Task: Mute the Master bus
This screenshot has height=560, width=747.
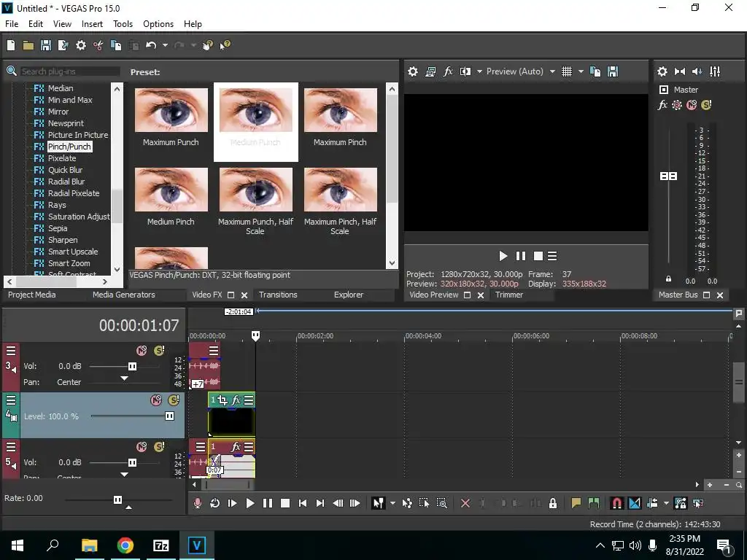Action: click(x=692, y=105)
